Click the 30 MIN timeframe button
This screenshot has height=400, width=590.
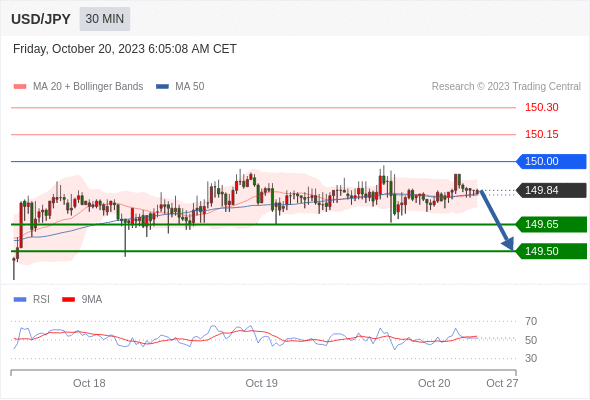[x=105, y=19]
